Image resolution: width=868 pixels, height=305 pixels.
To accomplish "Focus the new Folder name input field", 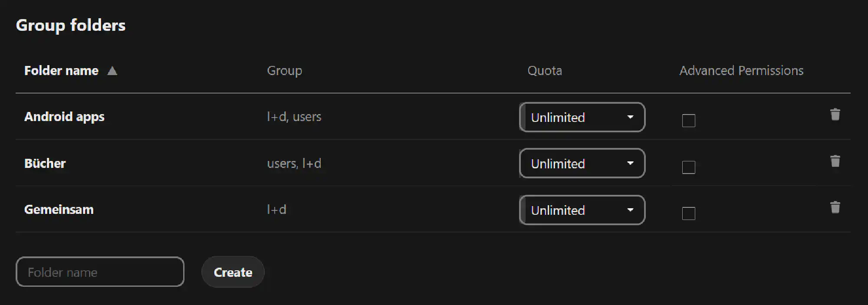I will (100, 272).
